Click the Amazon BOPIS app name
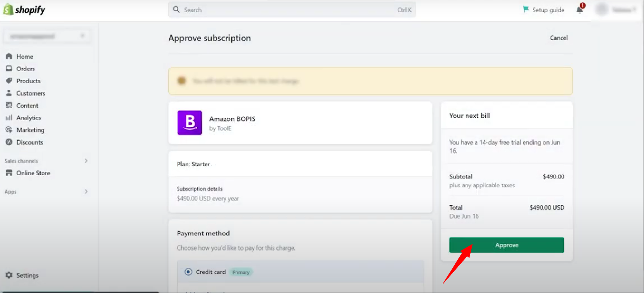644x293 pixels. pos(232,119)
